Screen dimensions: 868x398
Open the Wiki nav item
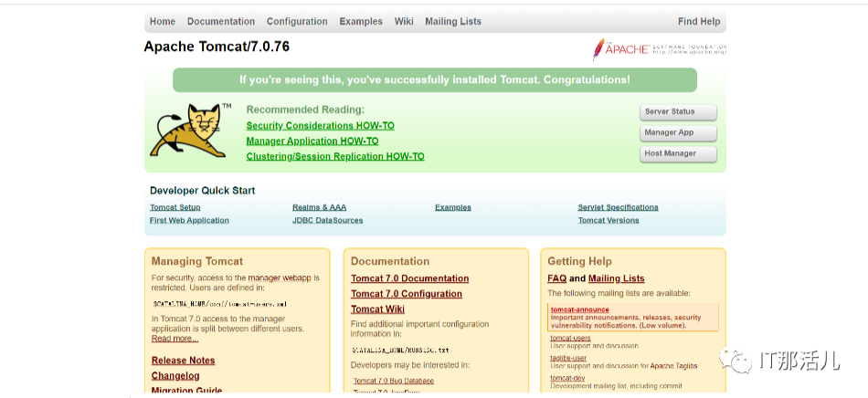(404, 22)
